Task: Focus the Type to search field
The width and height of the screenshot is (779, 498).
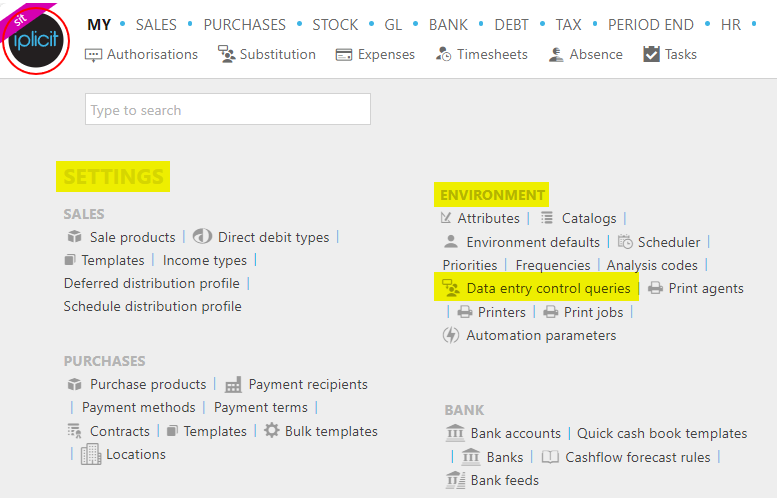Action: click(228, 109)
